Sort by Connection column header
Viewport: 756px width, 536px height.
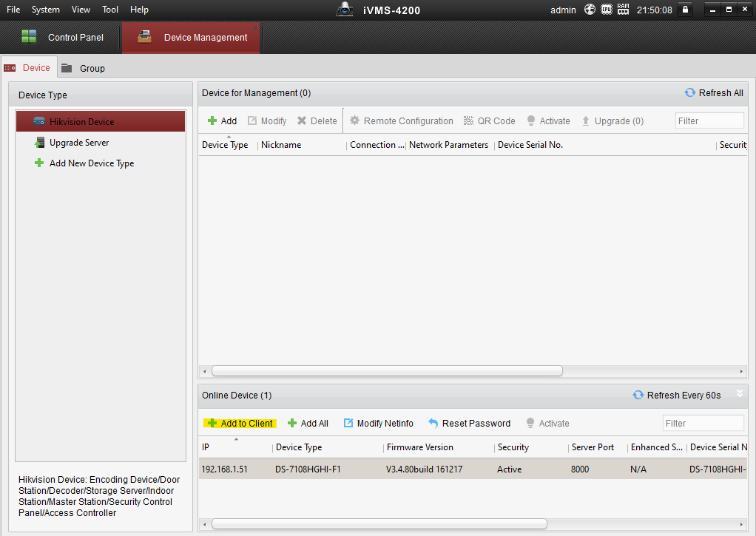(377, 145)
